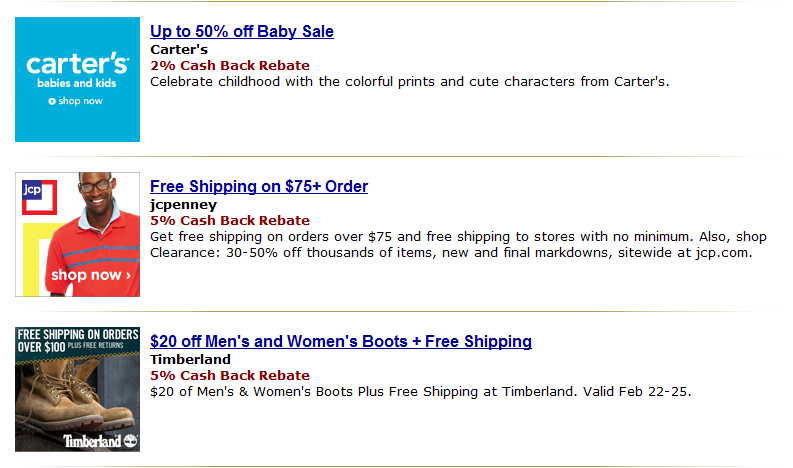
Task: Click the Free Shipping Over $100 banner text
Action: [77, 341]
